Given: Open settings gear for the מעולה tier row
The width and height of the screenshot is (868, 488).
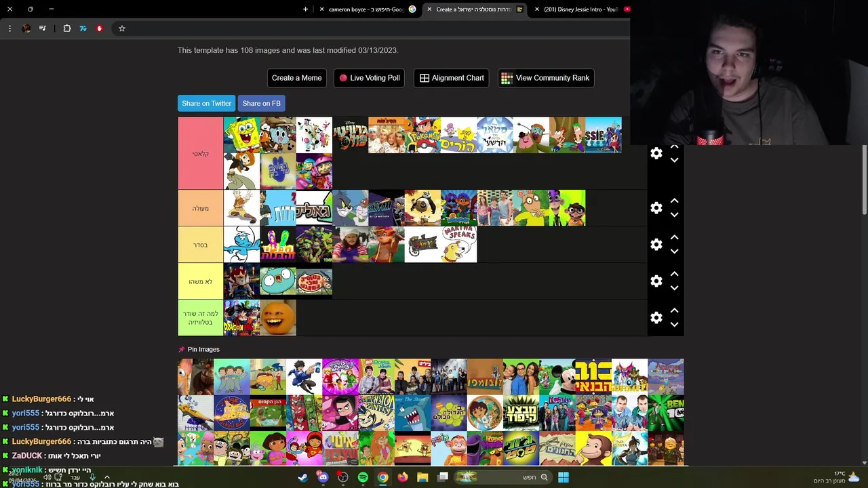Looking at the screenshot, I should [656, 208].
